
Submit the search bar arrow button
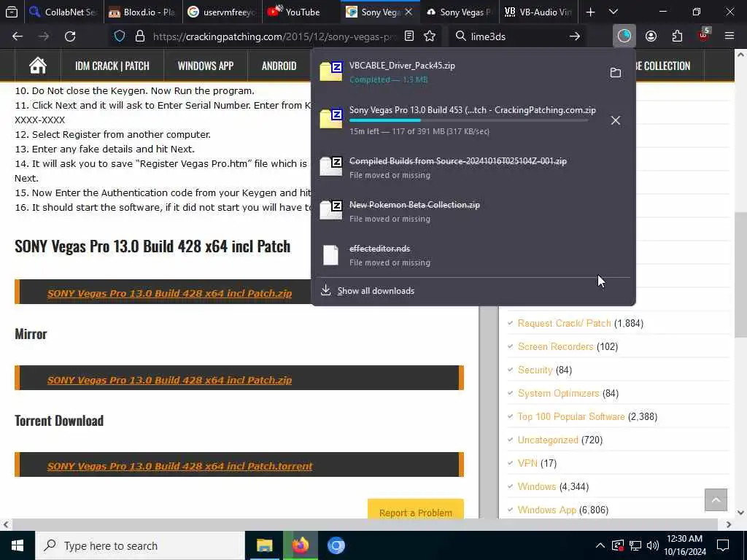(575, 36)
